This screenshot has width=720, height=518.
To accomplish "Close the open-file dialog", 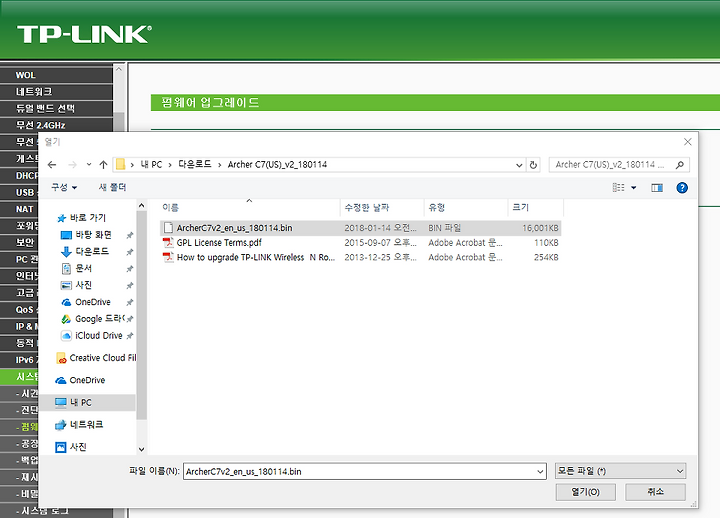I will coord(687,142).
